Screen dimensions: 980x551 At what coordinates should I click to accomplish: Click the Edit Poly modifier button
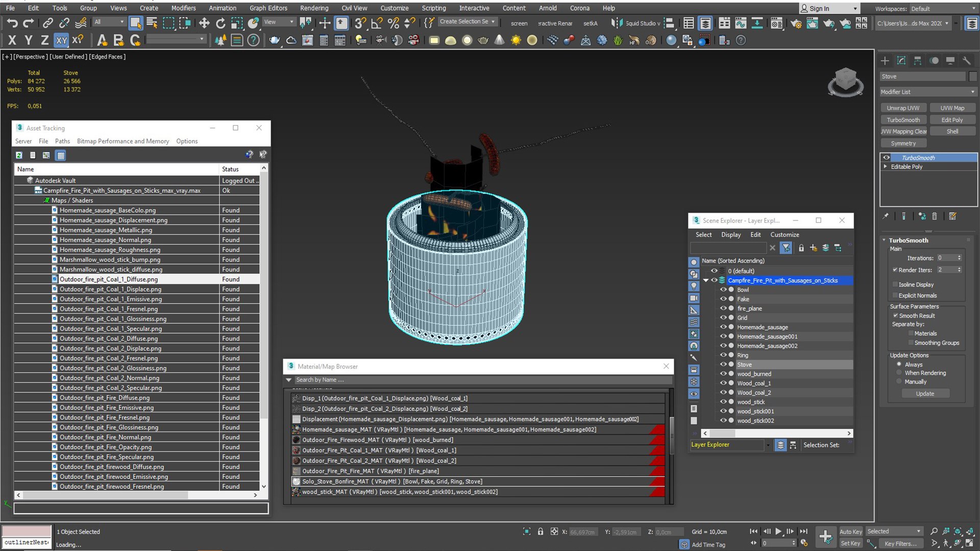tap(952, 120)
